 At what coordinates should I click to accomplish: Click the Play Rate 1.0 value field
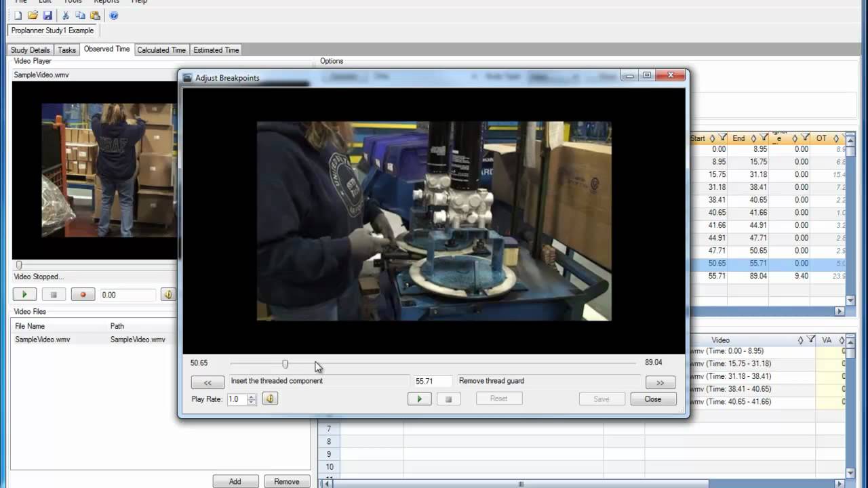tap(237, 399)
